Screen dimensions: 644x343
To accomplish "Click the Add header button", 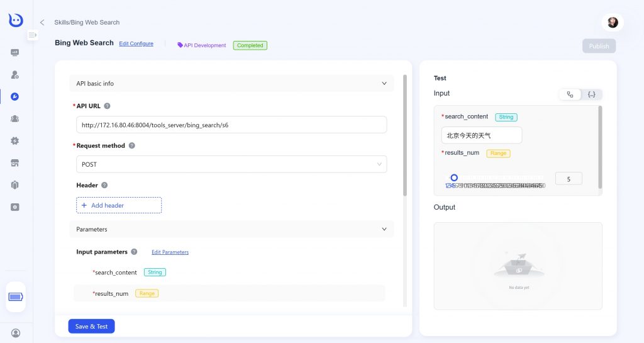I will tap(119, 205).
